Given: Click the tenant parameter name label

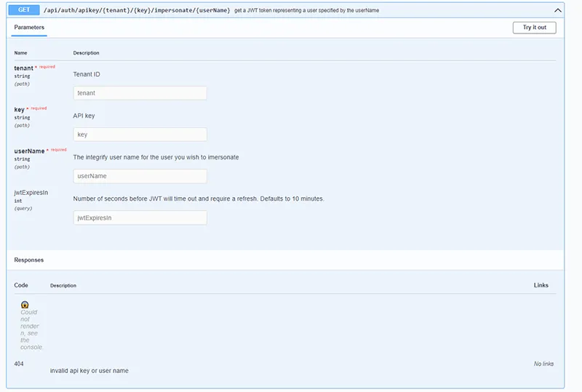Looking at the screenshot, I should (23, 68).
